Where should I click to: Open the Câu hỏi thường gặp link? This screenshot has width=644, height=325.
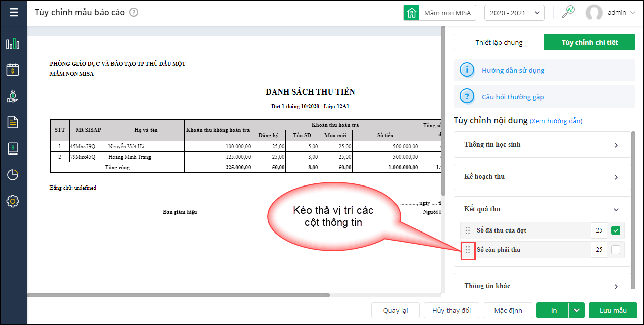tap(513, 96)
